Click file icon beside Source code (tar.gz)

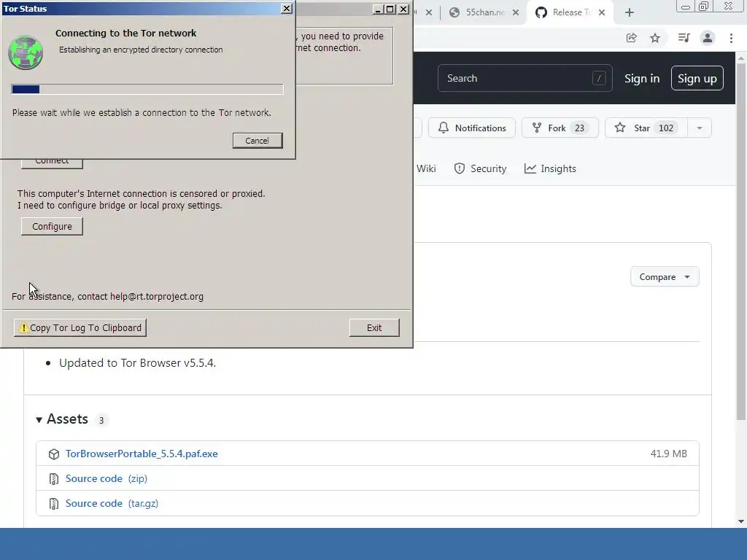tap(54, 503)
